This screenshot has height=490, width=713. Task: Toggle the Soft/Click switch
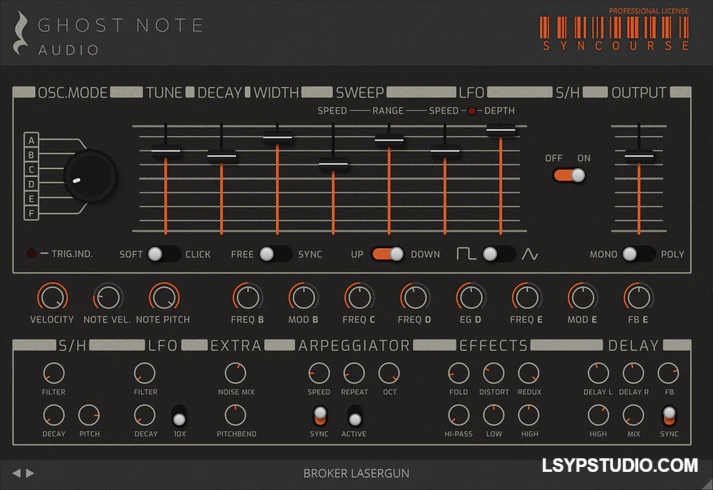163,254
